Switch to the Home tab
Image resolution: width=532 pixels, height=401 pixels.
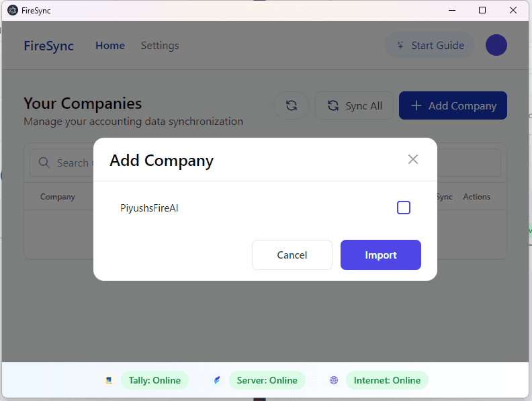click(x=110, y=46)
